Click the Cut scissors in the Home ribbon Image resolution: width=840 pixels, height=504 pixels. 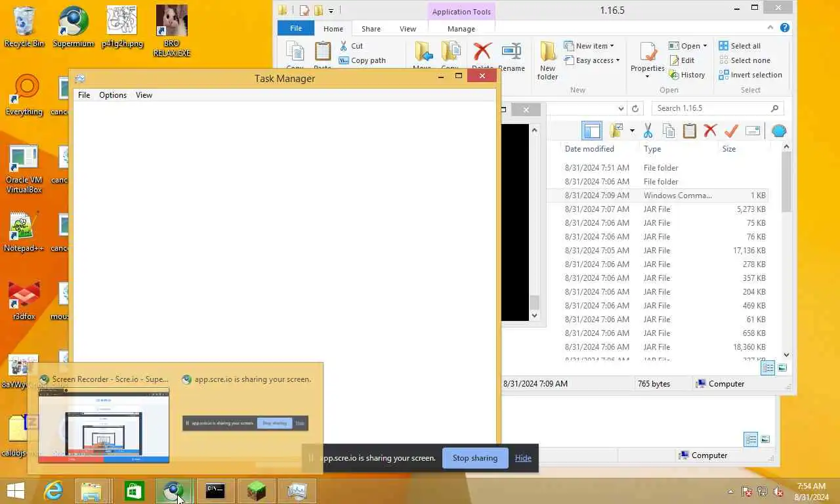click(344, 46)
